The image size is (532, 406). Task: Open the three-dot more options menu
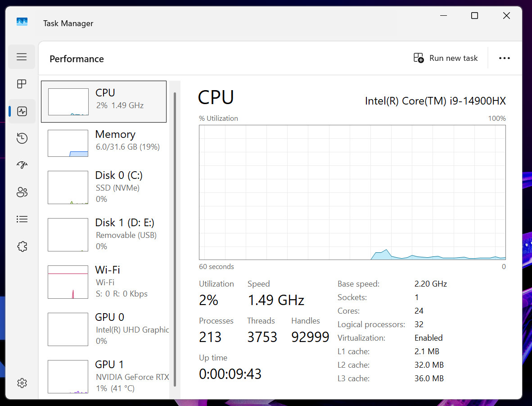[x=504, y=58]
